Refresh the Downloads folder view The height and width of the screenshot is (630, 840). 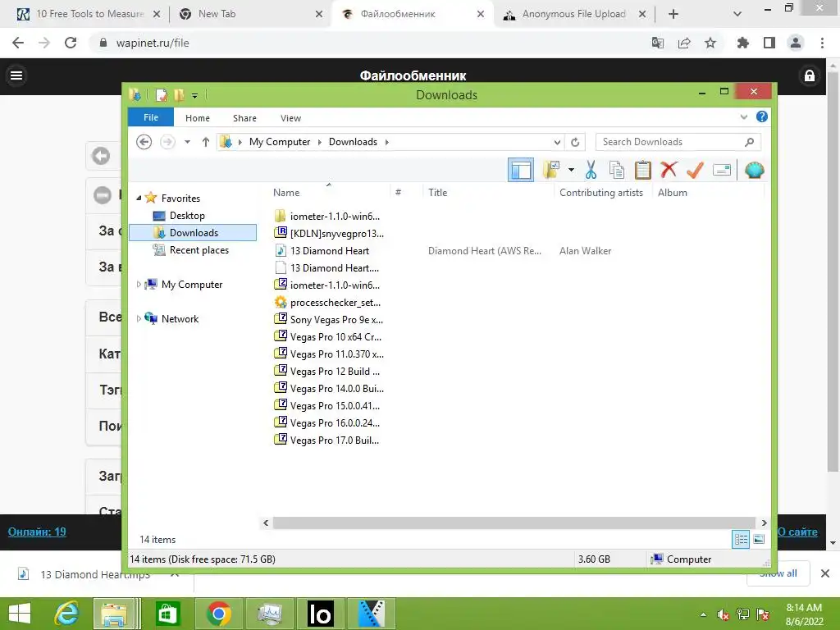point(575,142)
